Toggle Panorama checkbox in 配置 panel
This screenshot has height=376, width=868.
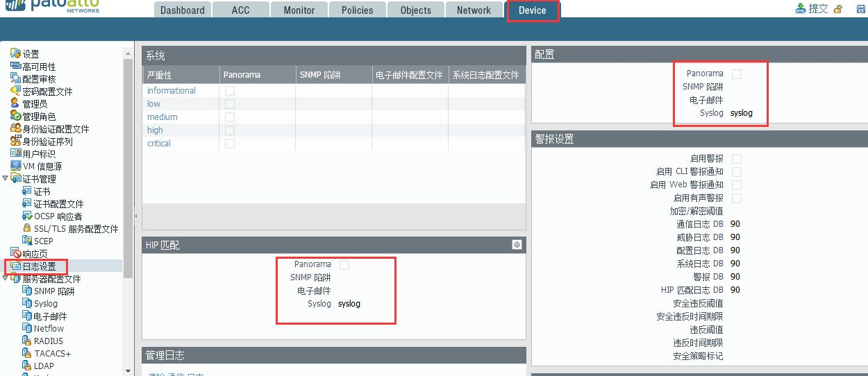coord(737,74)
